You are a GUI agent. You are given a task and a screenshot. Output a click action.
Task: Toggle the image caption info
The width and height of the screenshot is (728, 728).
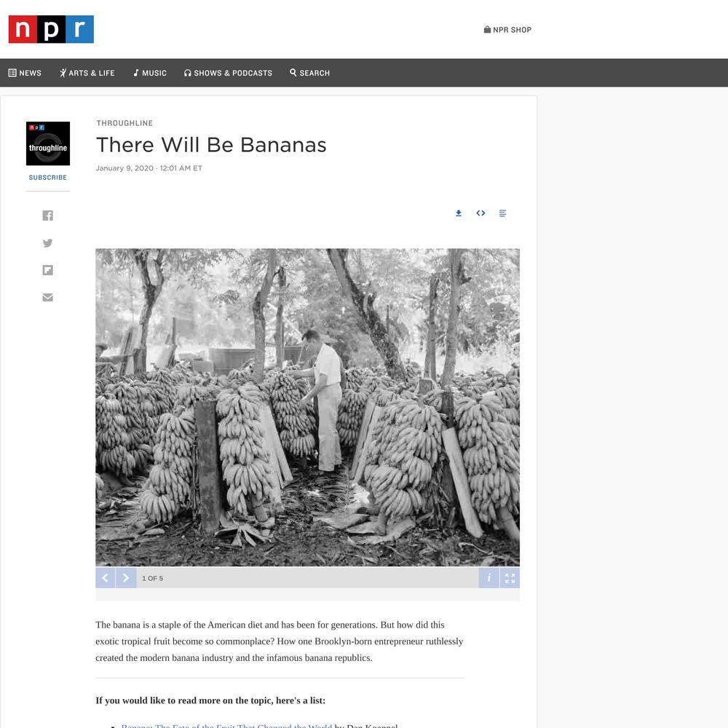coord(489,578)
